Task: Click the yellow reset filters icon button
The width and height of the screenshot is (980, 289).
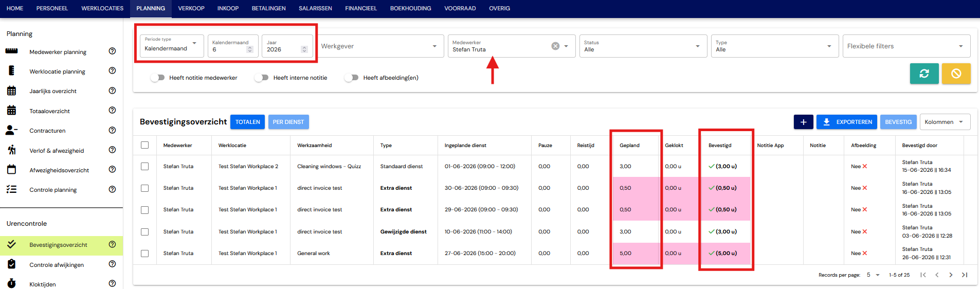Action: [956, 74]
